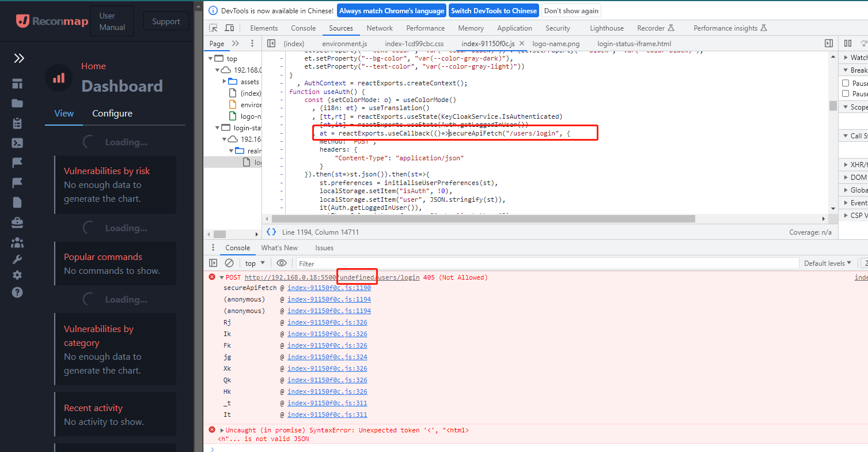Click the briefcase icon in Reconmap sidebar
The image size is (868, 452).
pyautogui.click(x=17, y=222)
